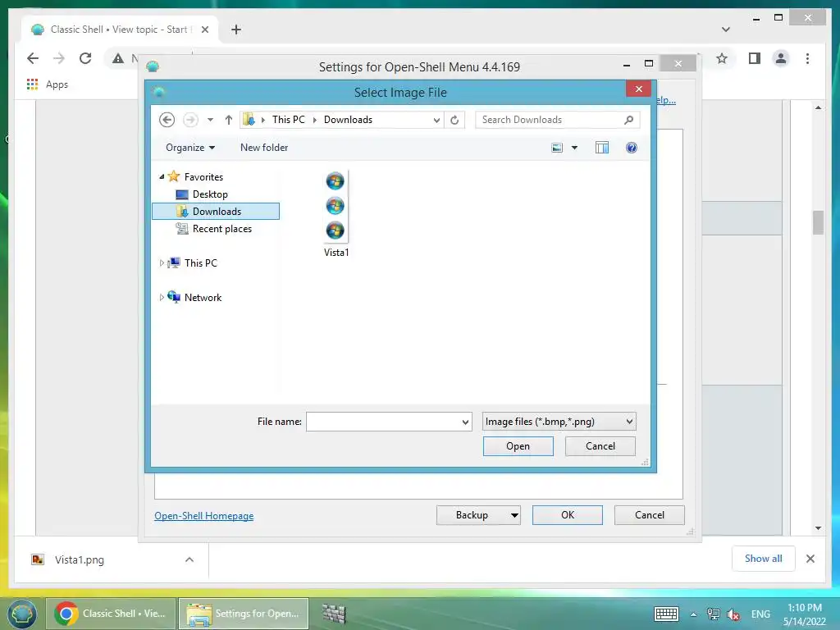Refresh the Downloads folder listing
This screenshot has width=840, height=630.
[x=454, y=120]
